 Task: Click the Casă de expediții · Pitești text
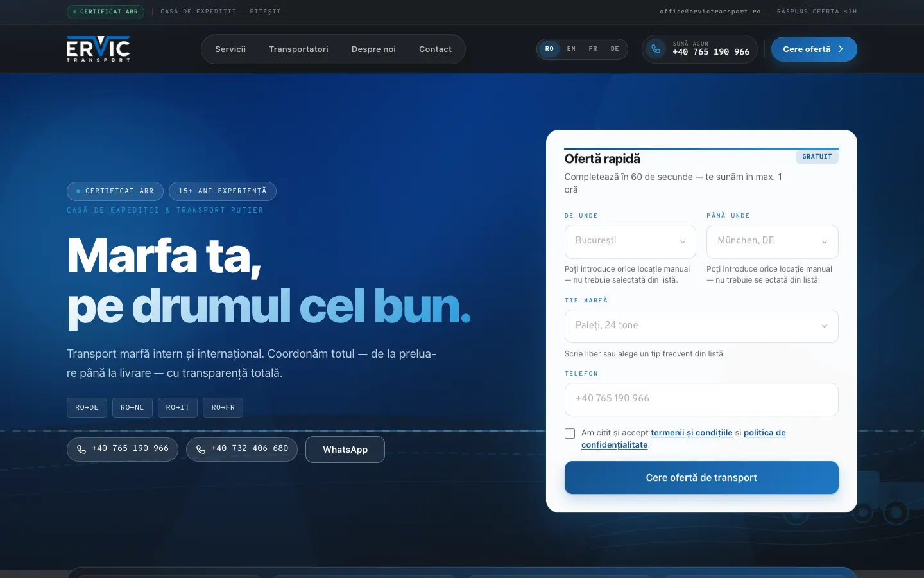click(221, 12)
